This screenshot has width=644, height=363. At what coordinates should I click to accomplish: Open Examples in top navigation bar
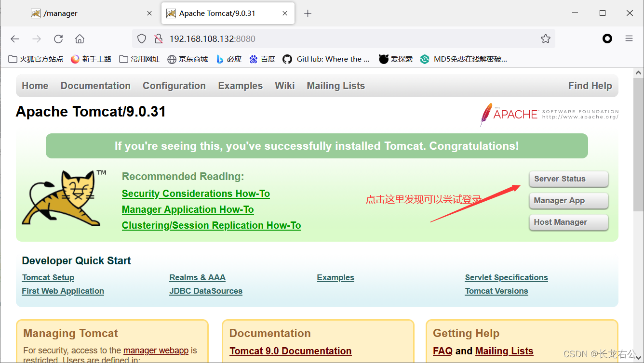(x=241, y=86)
